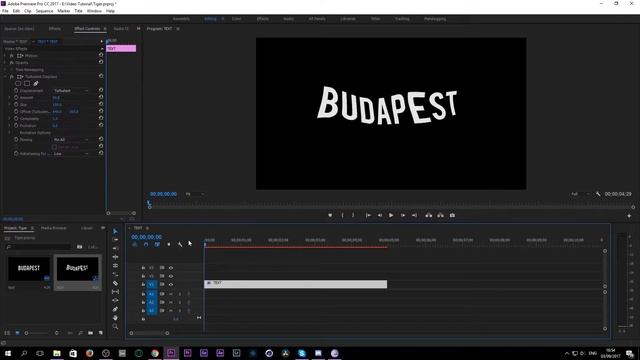
Task: Toggle the Amount animation stopwatch
Action: pos(16,98)
